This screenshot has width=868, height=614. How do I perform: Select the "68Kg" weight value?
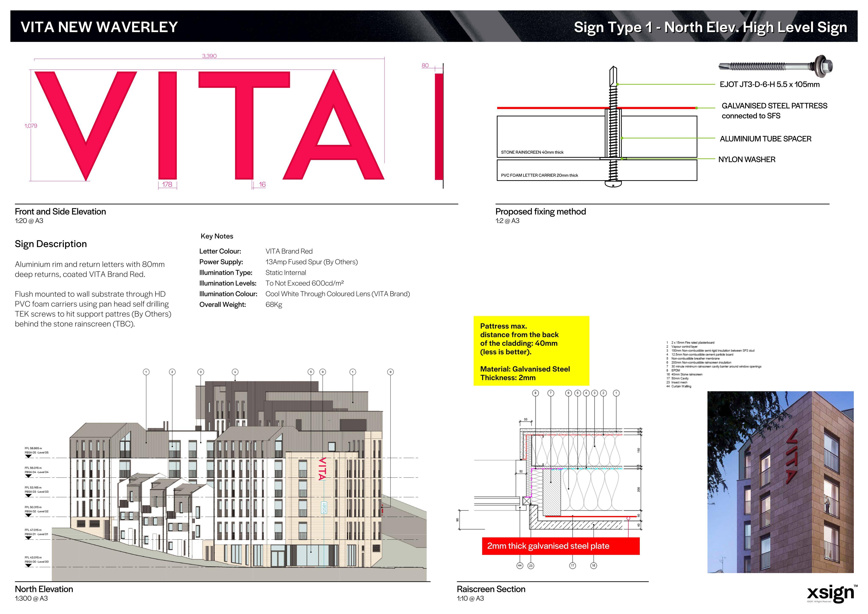[274, 305]
